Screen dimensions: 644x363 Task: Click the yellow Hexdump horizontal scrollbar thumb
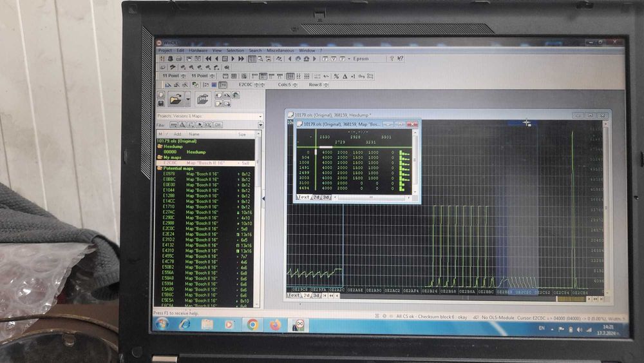click(x=571, y=299)
